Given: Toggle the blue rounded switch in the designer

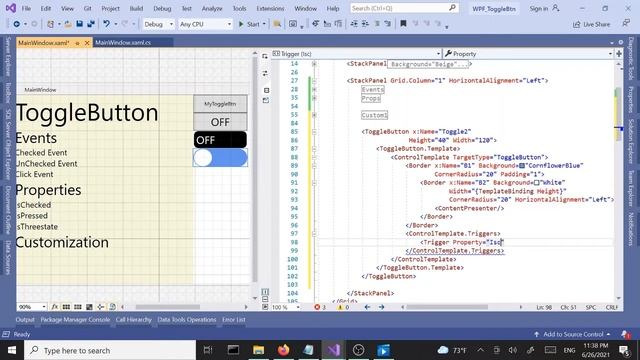Looking at the screenshot, I should point(220,158).
